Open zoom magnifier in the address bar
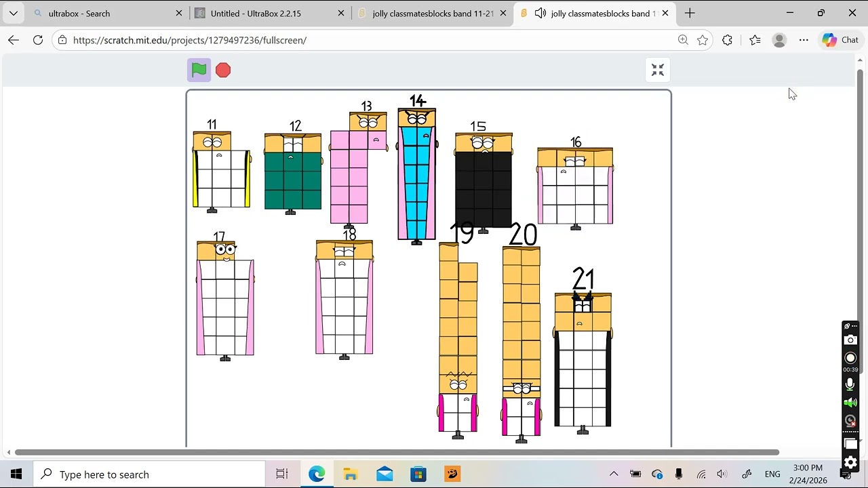 click(x=683, y=40)
